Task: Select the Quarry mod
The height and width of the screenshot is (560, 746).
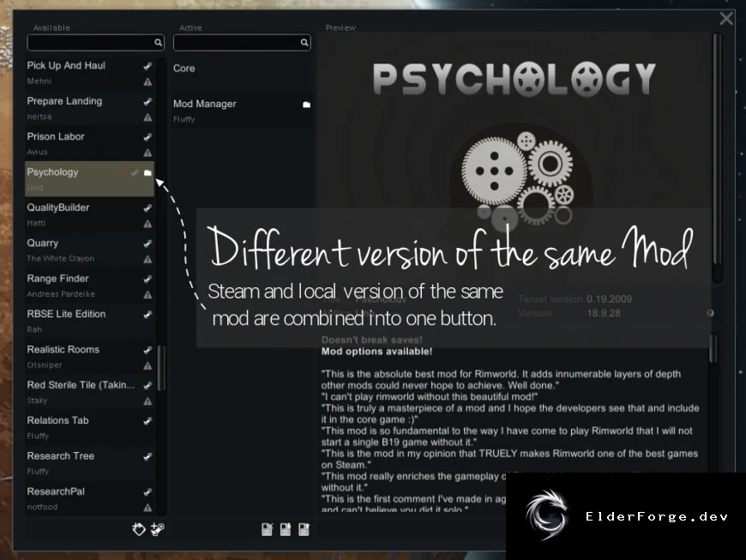Action: click(x=89, y=250)
